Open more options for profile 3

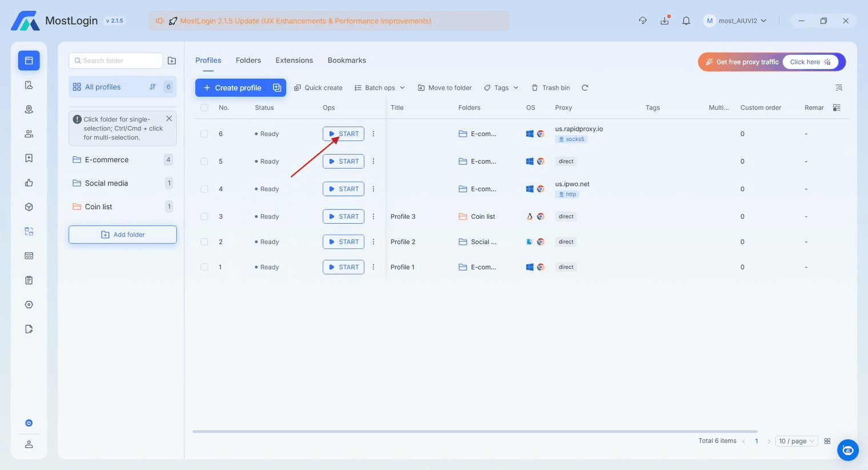373,216
